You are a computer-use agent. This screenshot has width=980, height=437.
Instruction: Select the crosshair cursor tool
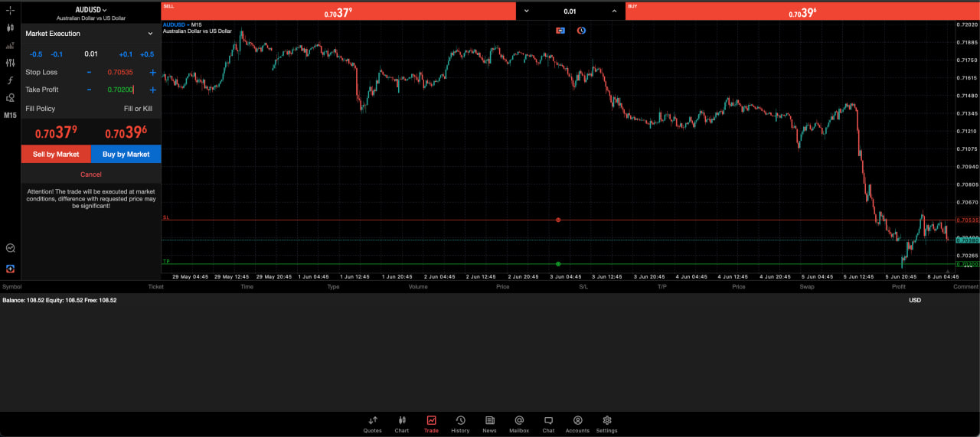pyautogui.click(x=10, y=10)
